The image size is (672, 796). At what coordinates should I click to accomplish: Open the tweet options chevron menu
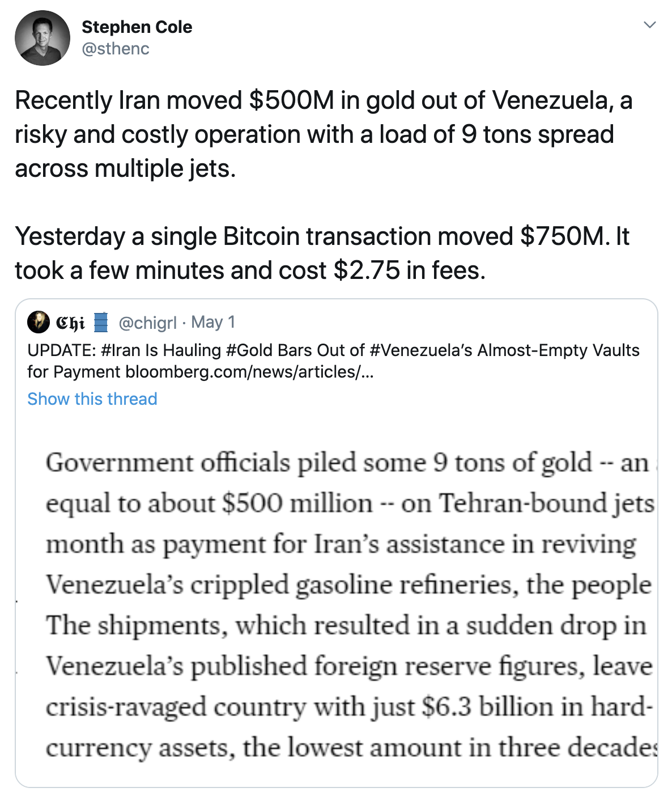(650, 25)
